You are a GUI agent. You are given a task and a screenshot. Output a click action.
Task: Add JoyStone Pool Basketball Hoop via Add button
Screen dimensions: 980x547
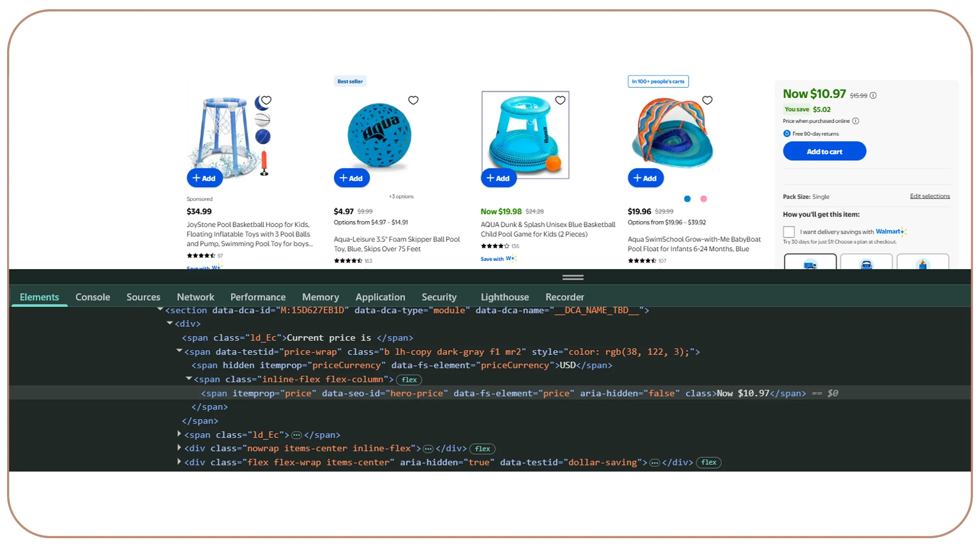(x=204, y=178)
